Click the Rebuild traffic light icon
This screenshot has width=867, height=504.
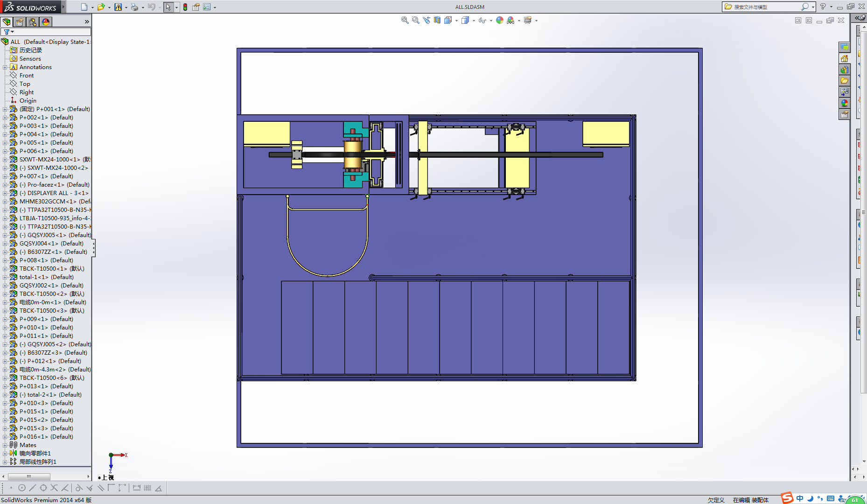(185, 7)
